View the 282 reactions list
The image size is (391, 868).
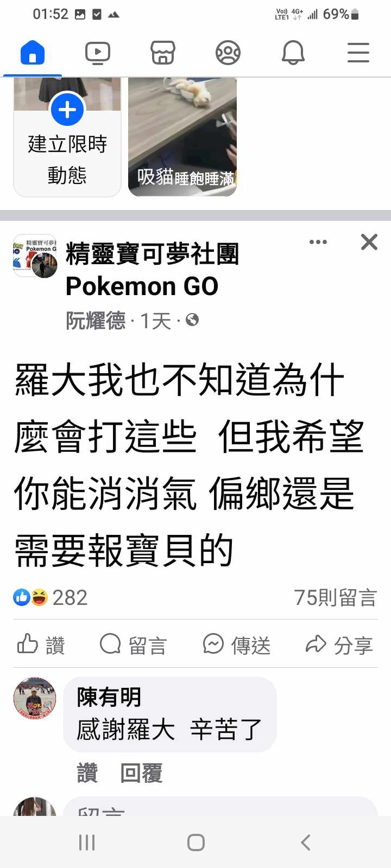coord(51,597)
